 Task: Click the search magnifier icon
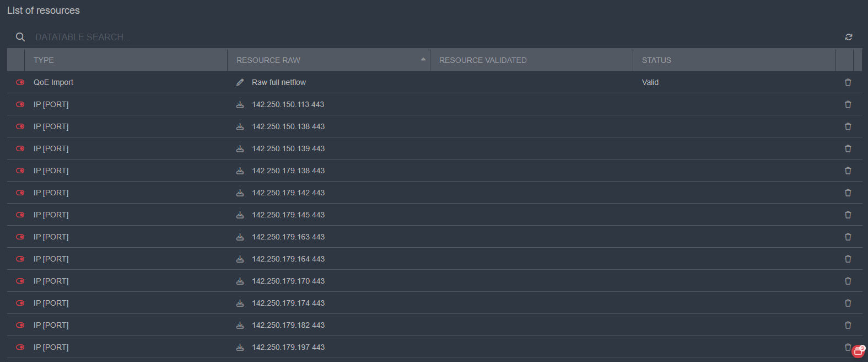tap(20, 37)
